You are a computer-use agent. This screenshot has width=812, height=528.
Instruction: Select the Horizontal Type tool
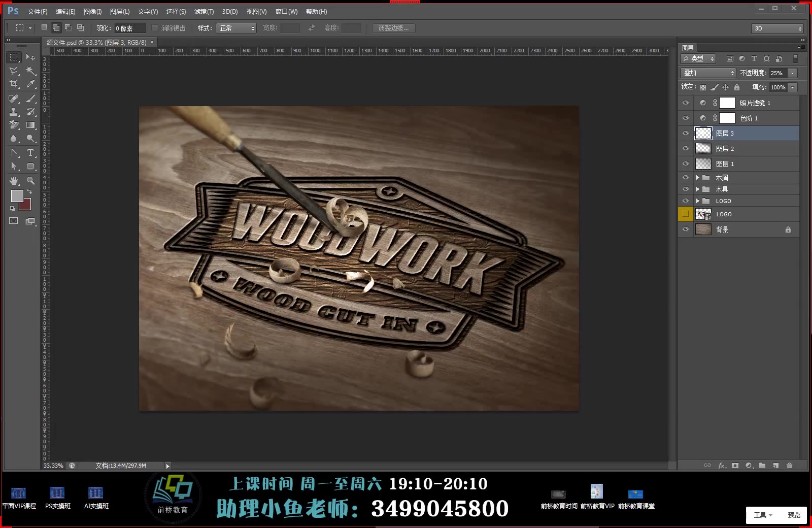[30, 152]
